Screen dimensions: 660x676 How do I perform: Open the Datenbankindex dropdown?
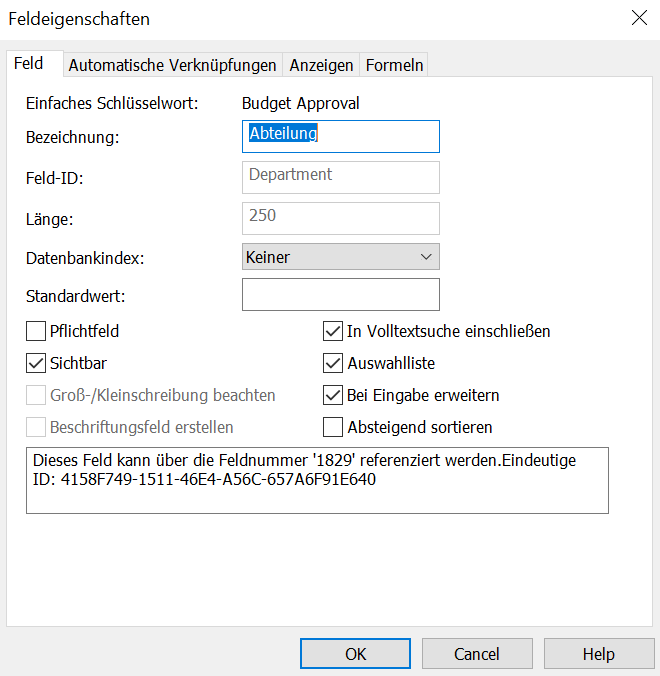341,257
